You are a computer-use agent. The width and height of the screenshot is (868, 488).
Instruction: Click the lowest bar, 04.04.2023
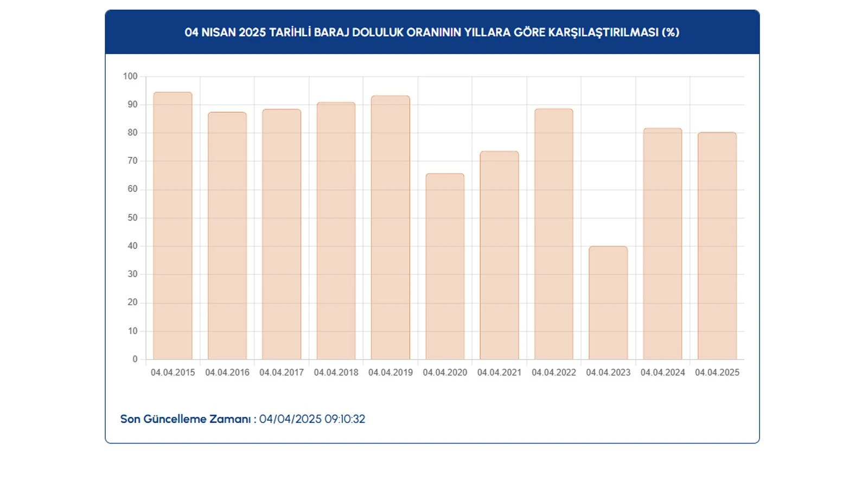pos(608,303)
